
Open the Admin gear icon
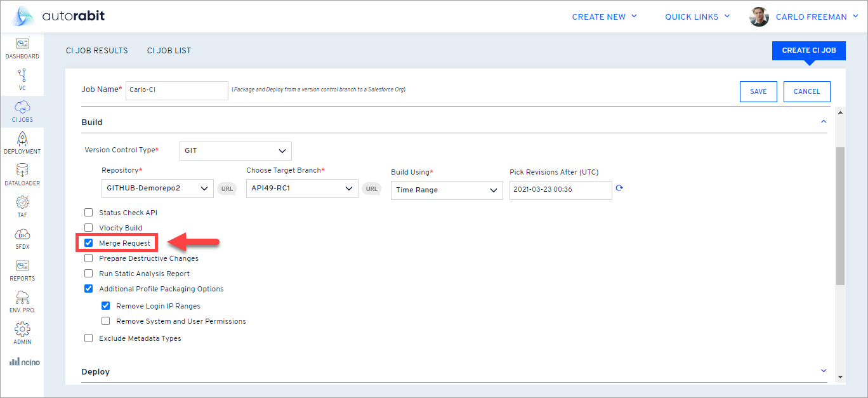[x=22, y=329]
